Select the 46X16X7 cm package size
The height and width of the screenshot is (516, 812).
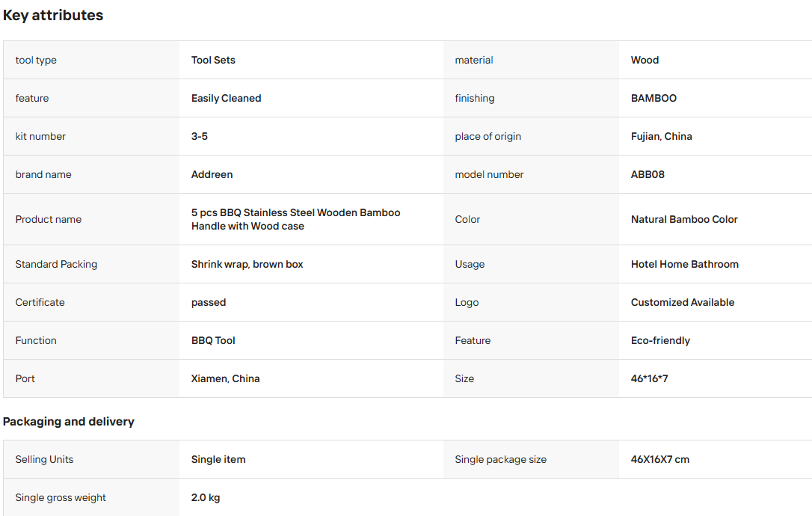[x=659, y=459]
